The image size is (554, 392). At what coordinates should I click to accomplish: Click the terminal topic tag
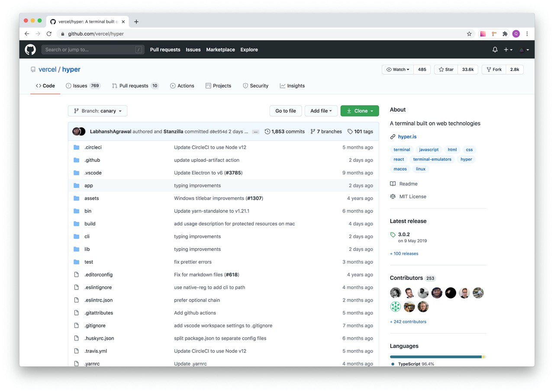tap(402, 150)
